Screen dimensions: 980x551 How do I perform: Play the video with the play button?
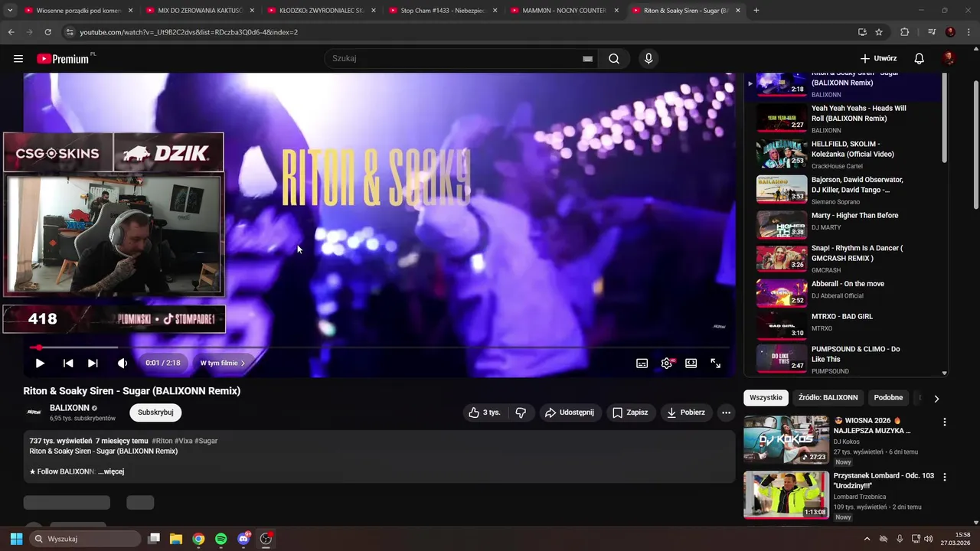(x=40, y=364)
